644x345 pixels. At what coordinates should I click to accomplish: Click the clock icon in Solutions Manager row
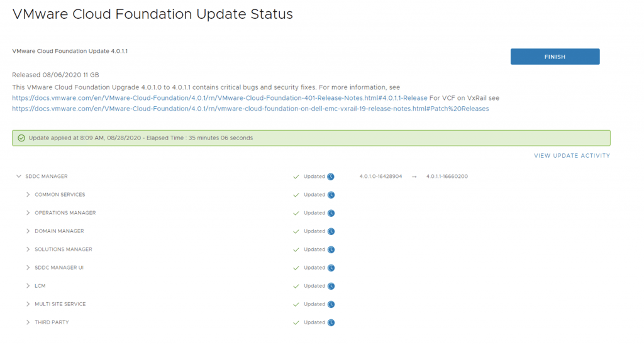(x=331, y=249)
